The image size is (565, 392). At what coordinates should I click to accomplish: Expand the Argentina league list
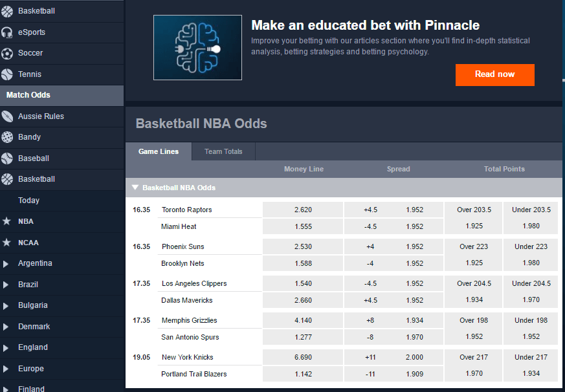click(x=5, y=264)
